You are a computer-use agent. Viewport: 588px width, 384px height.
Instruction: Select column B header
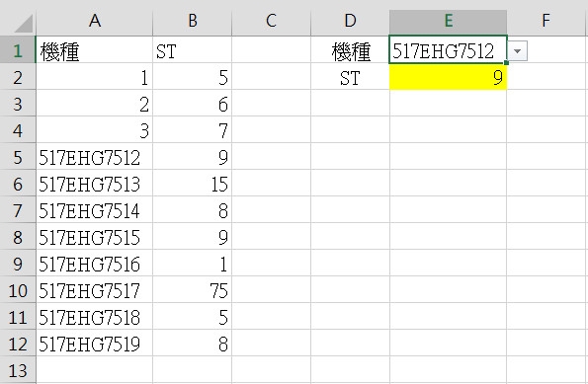(193, 21)
